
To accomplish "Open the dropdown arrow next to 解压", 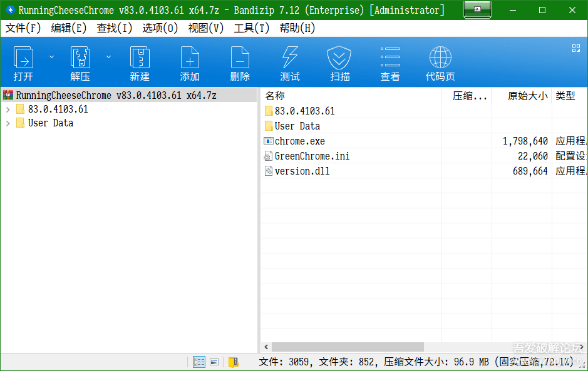I will coord(109,57).
